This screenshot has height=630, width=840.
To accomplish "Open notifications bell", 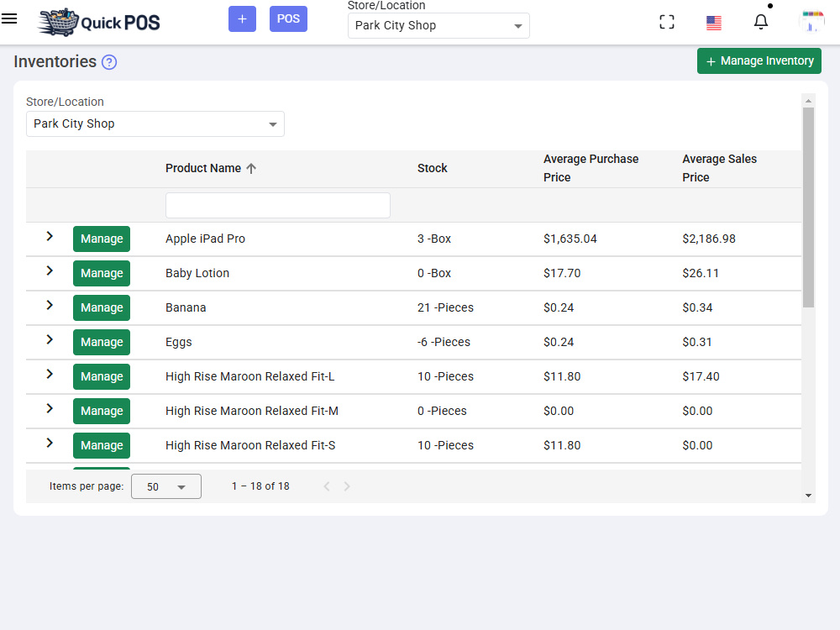I will [761, 22].
